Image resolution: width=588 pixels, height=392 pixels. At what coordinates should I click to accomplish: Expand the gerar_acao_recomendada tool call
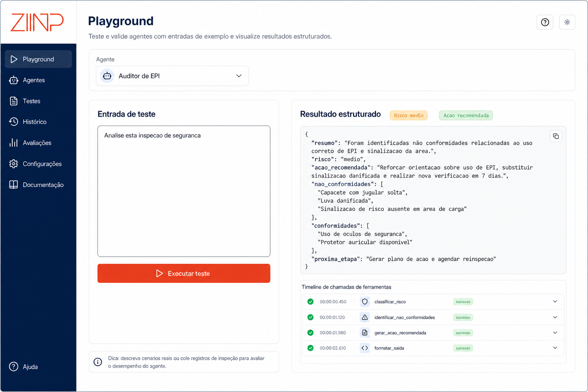tap(555, 333)
